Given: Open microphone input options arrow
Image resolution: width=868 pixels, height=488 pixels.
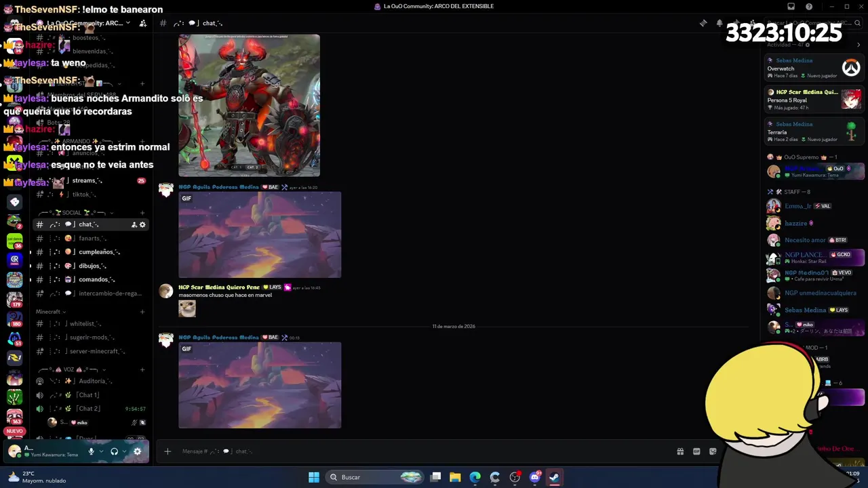Looking at the screenshot, I should pyautogui.click(x=101, y=451).
